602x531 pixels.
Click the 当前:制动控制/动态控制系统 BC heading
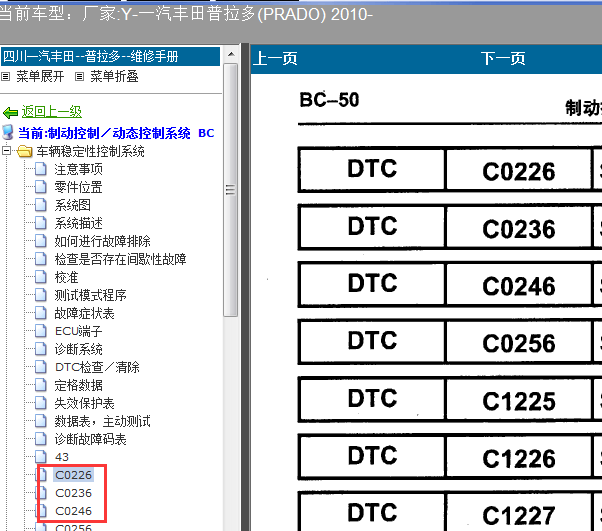click(x=116, y=133)
